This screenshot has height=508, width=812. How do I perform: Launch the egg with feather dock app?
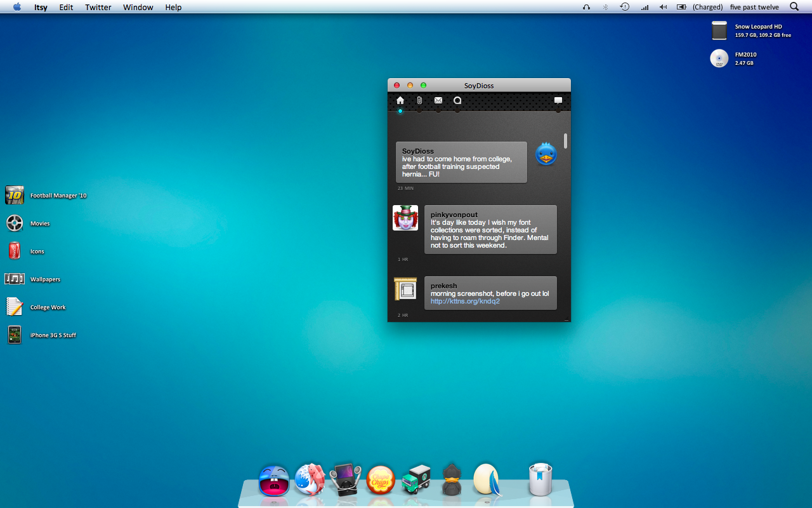(x=487, y=479)
